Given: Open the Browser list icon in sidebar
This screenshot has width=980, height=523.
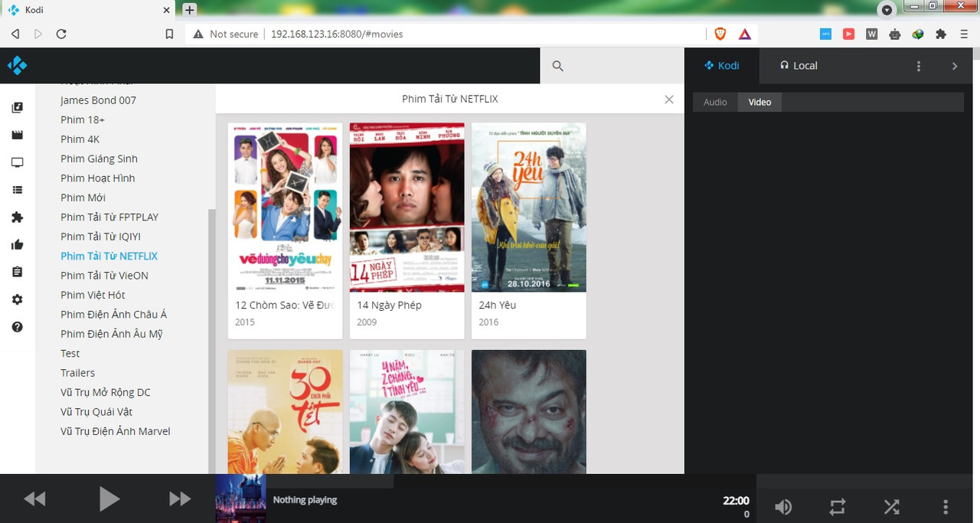Looking at the screenshot, I should 17,190.
